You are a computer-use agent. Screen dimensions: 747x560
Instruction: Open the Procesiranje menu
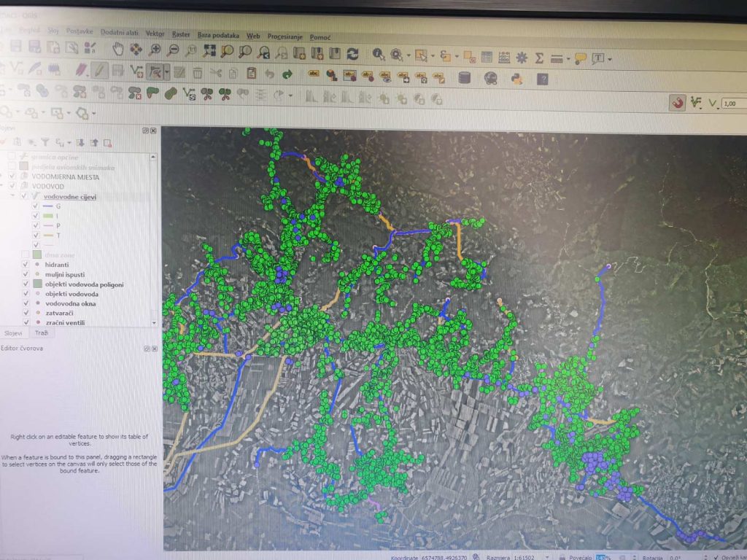tap(285, 36)
